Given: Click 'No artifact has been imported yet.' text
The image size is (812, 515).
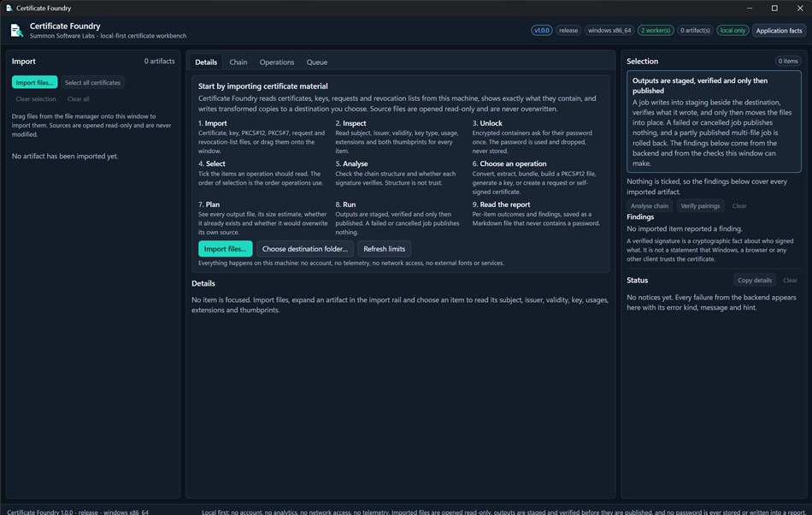Looking at the screenshot, I should [x=65, y=156].
